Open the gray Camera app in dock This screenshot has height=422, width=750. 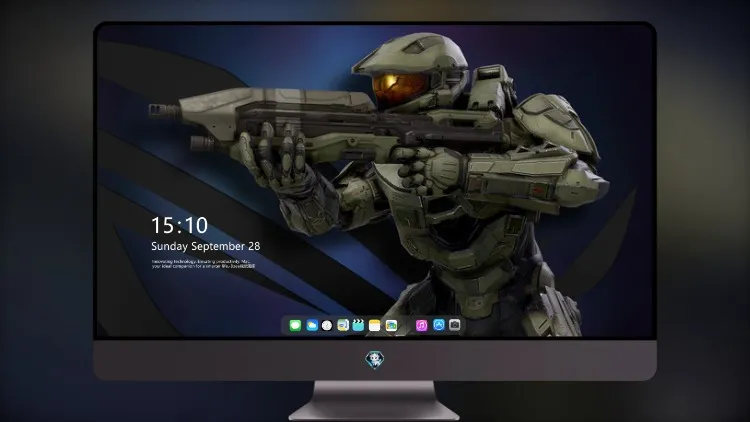[455, 325]
